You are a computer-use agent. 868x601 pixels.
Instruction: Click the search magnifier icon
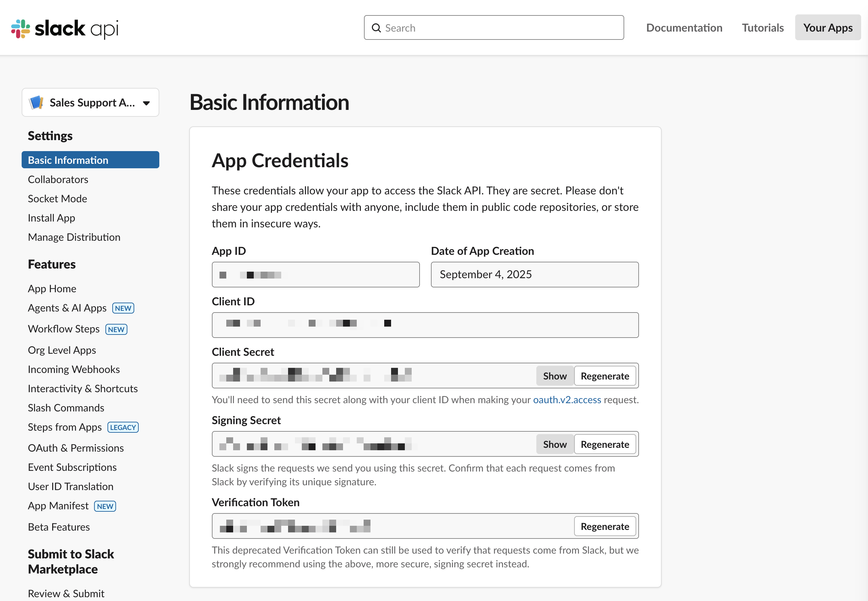[376, 28]
